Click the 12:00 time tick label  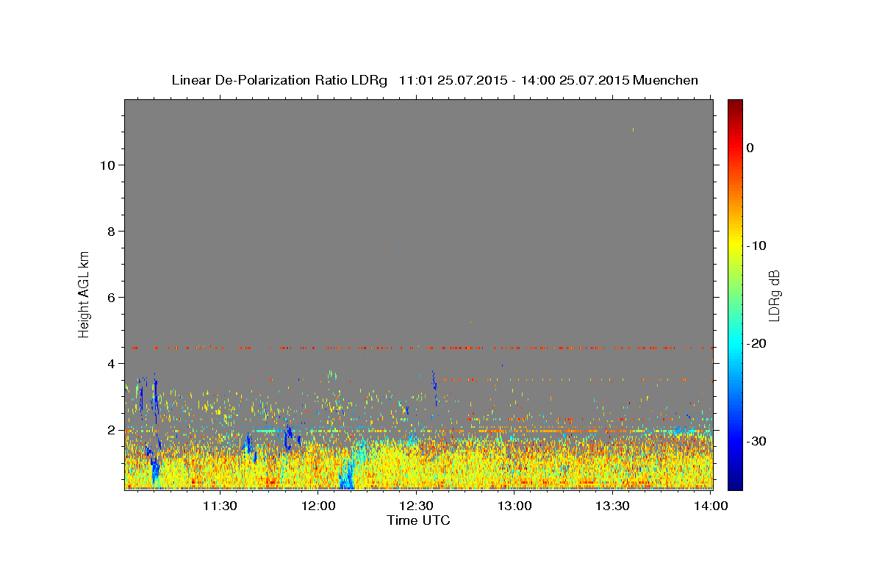point(318,506)
